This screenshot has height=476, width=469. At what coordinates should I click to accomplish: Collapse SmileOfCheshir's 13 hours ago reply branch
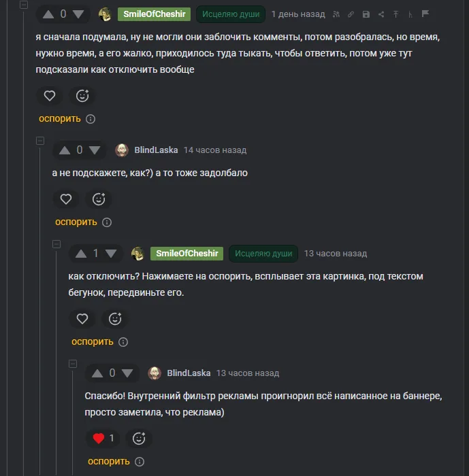[x=56, y=244]
